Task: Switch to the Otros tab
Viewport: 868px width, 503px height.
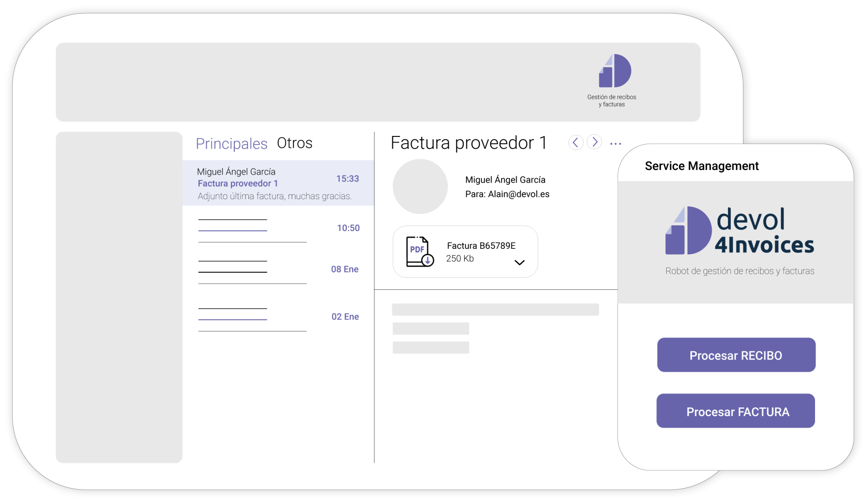Action: [x=295, y=143]
